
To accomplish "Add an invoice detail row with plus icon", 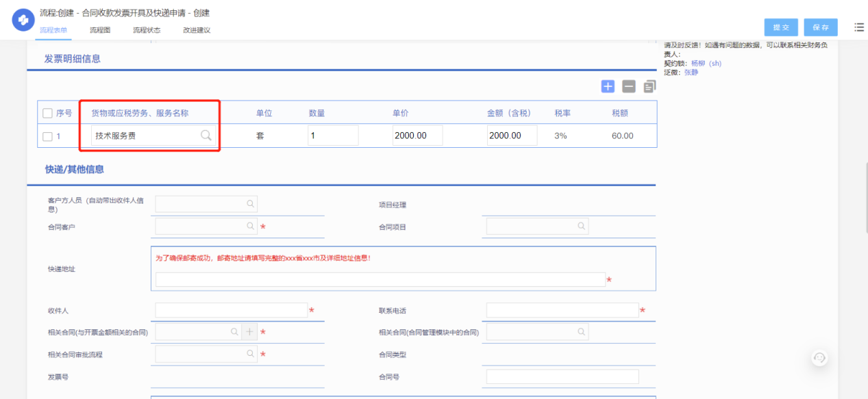I will pyautogui.click(x=608, y=86).
